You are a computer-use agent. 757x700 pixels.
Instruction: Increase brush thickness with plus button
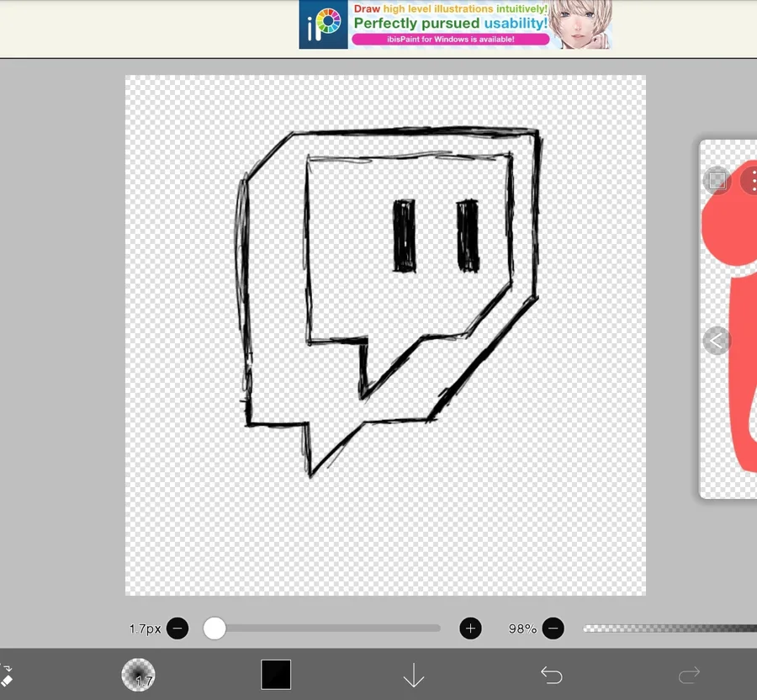pyautogui.click(x=470, y=628)
